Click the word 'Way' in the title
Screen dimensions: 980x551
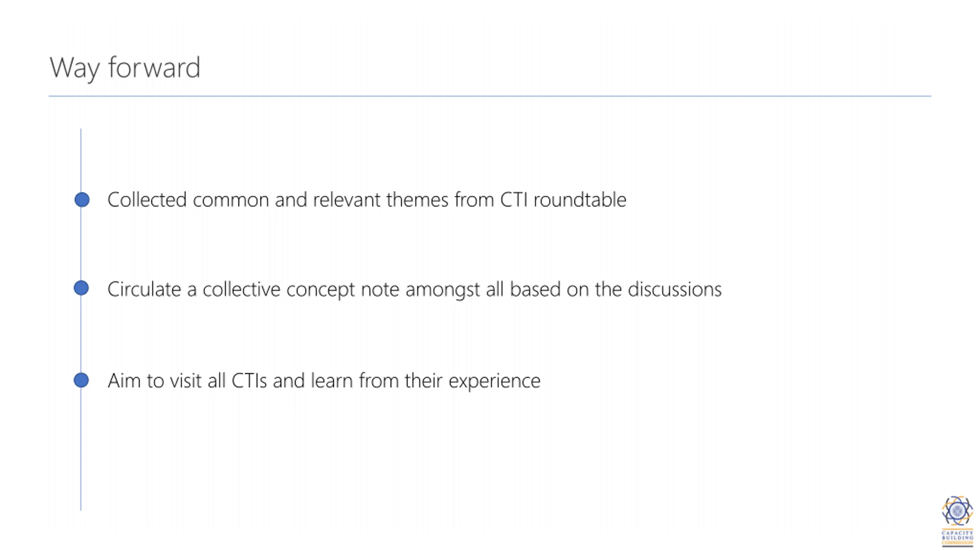75,68
